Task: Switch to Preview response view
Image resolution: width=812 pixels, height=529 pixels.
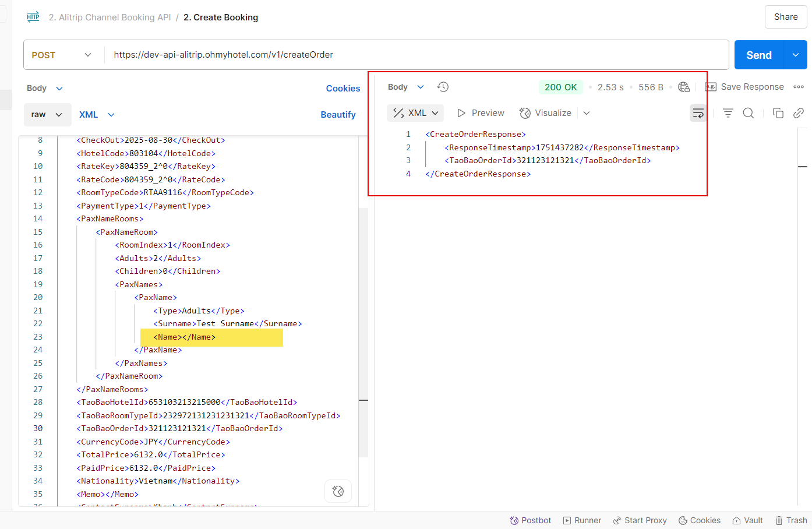Action: (x=481, y=113)
